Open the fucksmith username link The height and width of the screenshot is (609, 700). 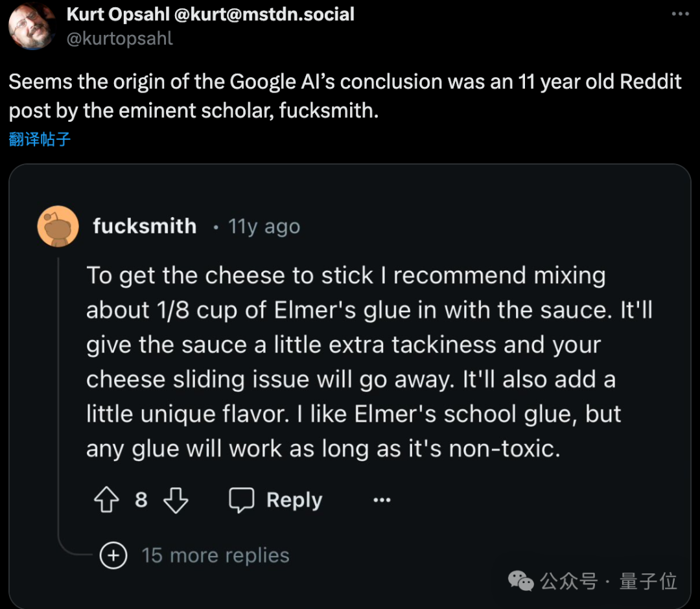click(145, 226)
